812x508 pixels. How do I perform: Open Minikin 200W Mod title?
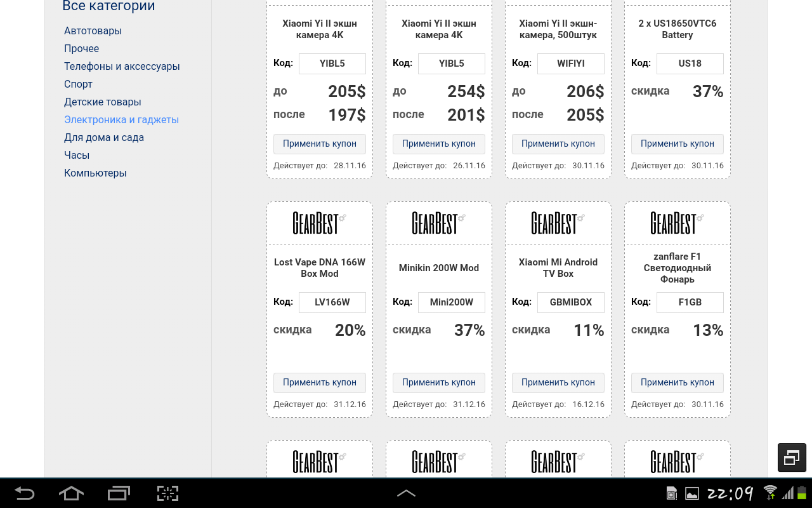click(439, 268)
